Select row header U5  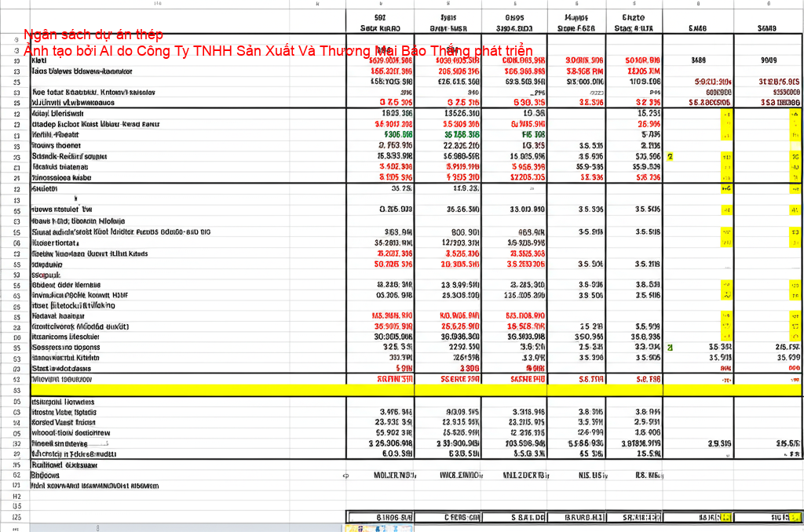[16, 506]
